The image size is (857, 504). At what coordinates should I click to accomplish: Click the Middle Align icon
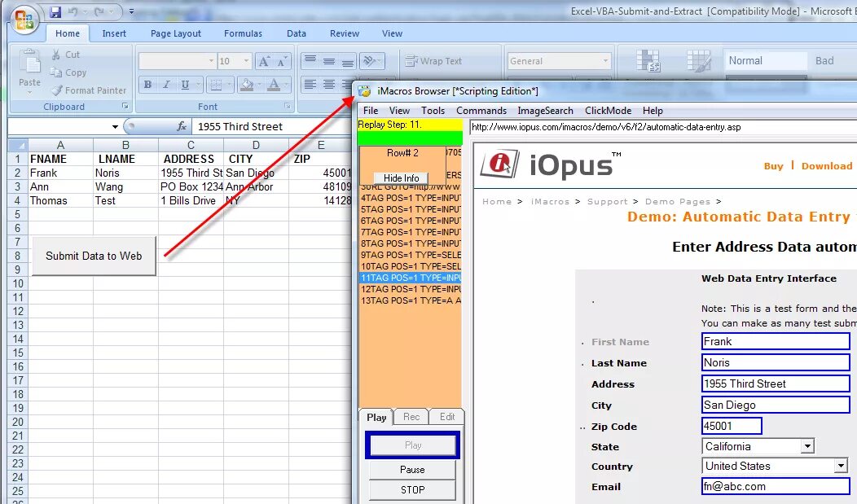(x=328, y=60)
